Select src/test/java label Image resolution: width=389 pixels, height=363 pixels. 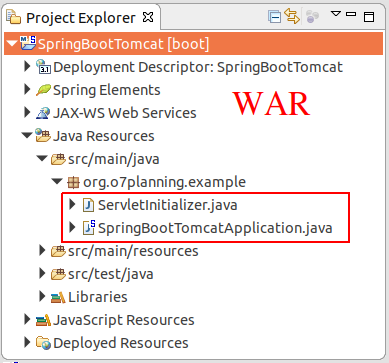click(111, 274)
